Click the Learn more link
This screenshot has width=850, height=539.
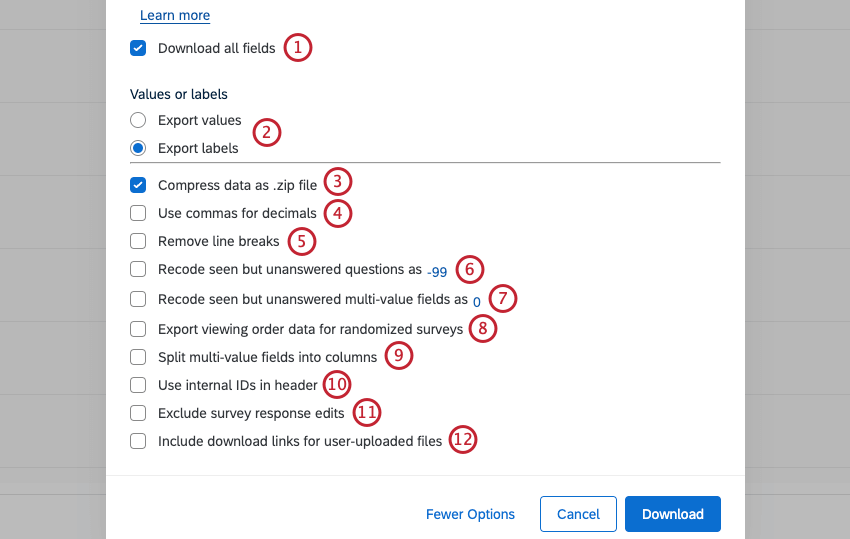click(175, 16)
